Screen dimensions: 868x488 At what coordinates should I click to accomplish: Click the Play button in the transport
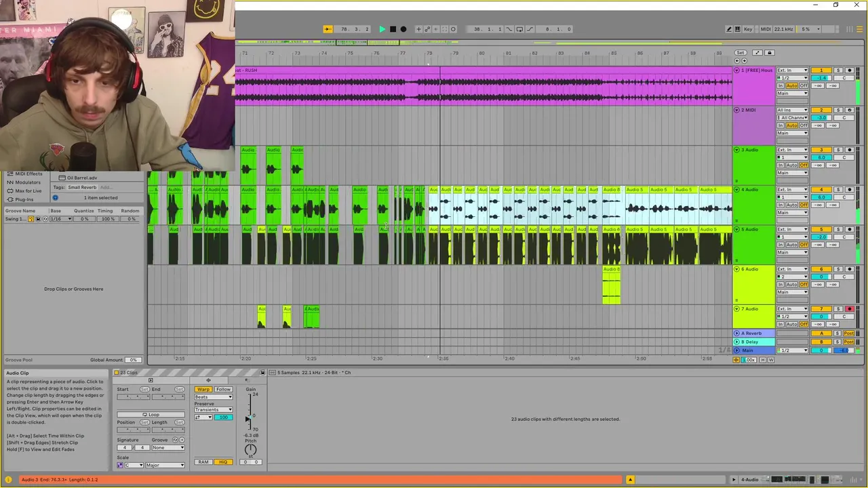[x=382, y=29]
